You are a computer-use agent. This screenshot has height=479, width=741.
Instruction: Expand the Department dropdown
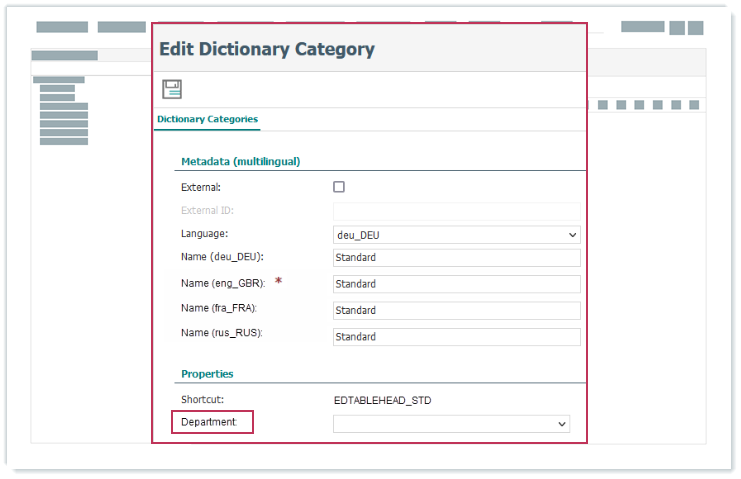[451, 424]
